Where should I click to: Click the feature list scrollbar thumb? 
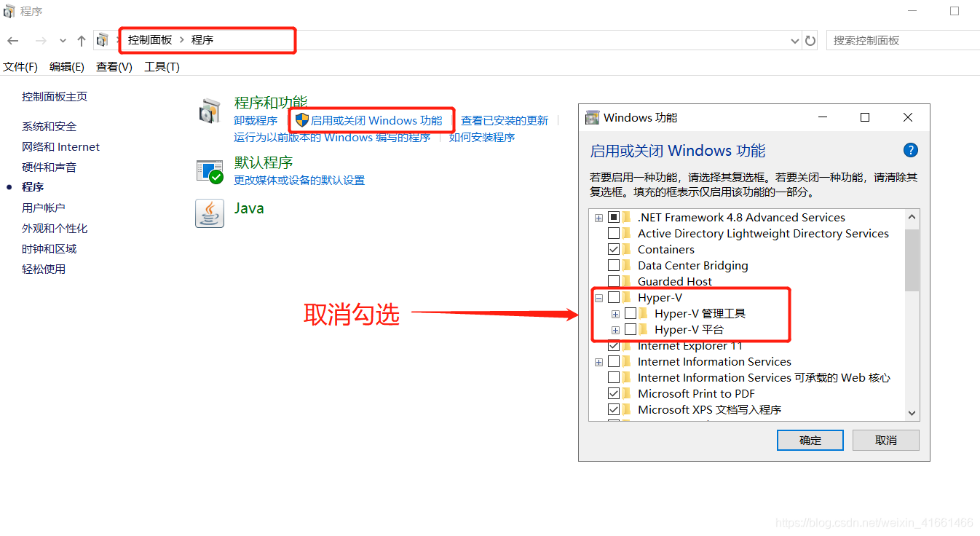[912, 260]
